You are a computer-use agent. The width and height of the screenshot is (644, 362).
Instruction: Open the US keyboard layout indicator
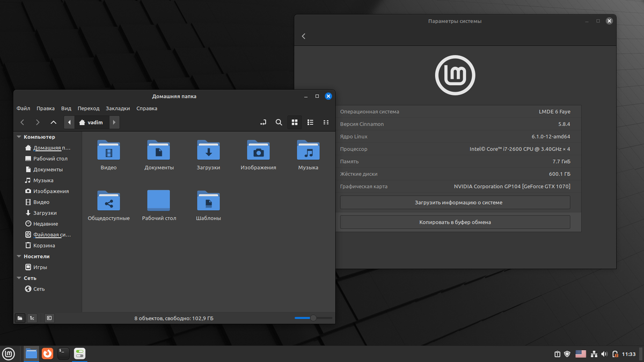pyautogui.click(x=581, y=354)
